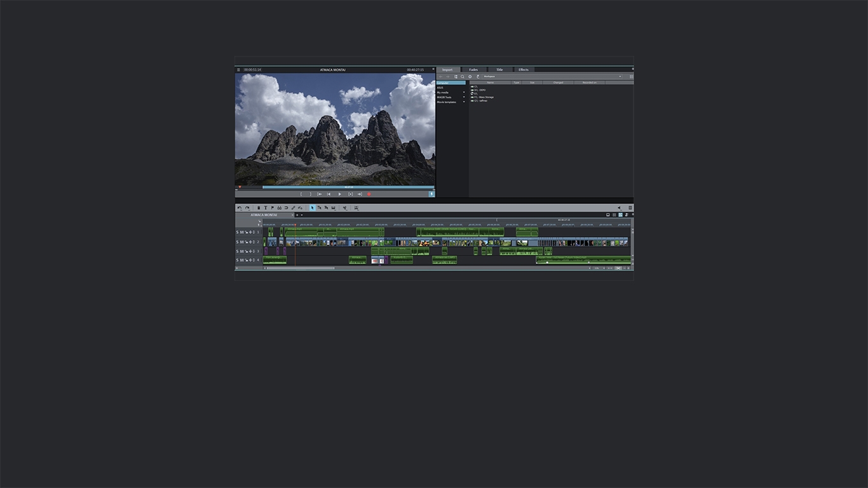Jump to the range start marker
The height and width of the screenshot is (488, 868).
319,194
